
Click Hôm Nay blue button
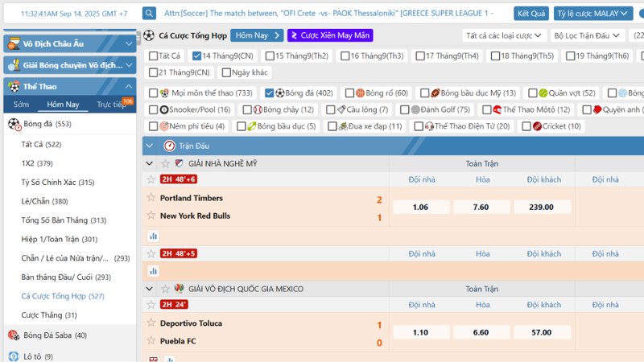pos(257,35)
